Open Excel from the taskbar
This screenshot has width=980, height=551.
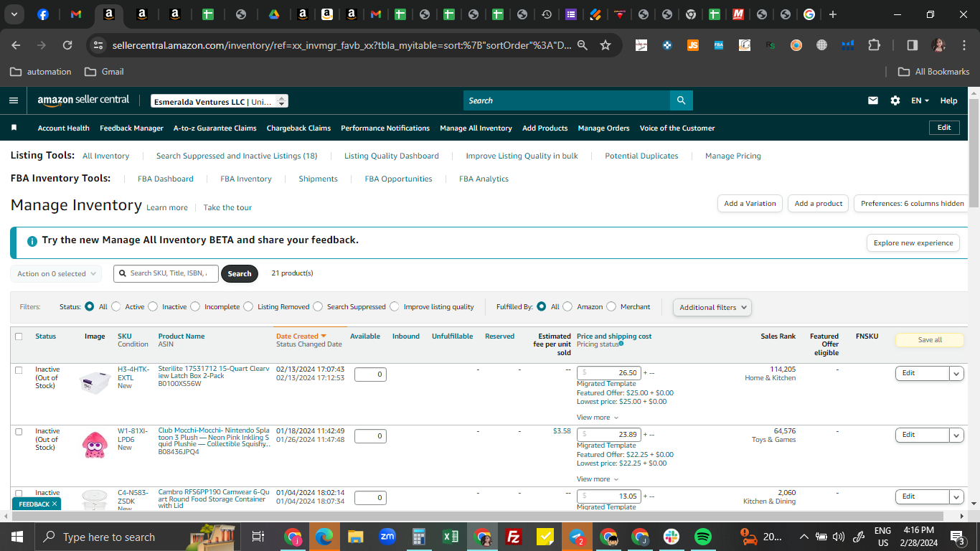pos(451,537)
